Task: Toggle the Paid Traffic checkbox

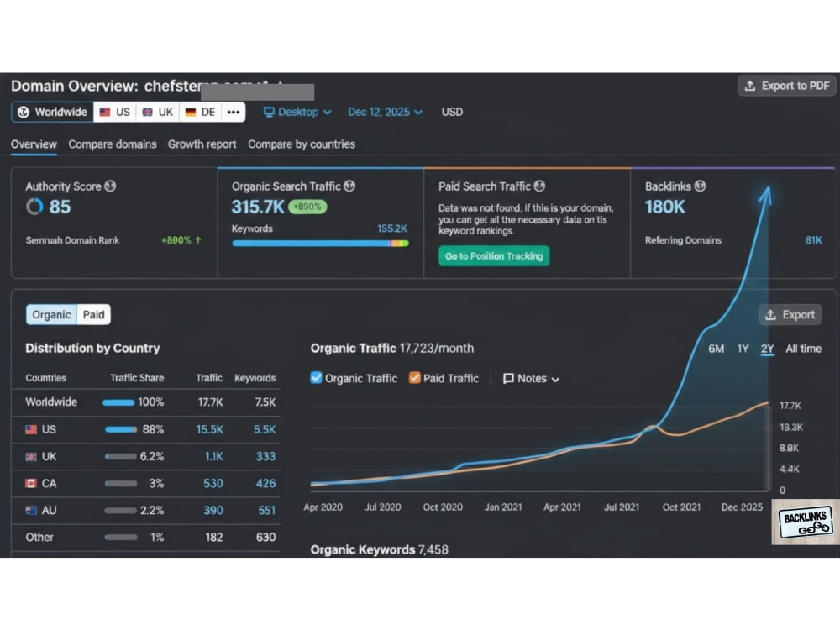Action: pyautogui.click(x=414, y=378)
